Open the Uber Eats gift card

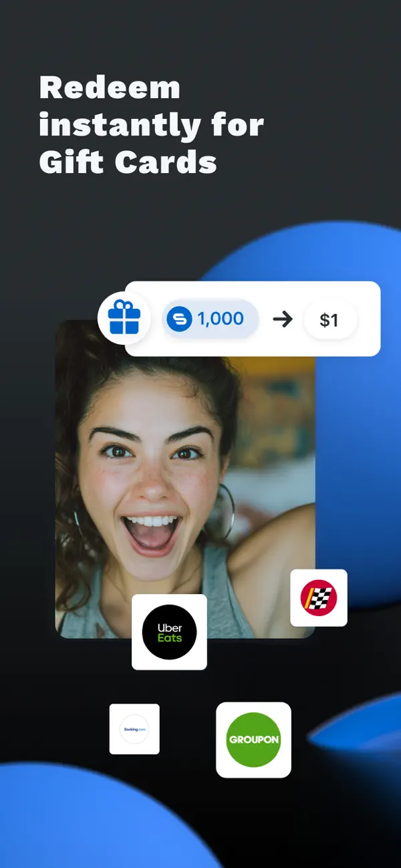pyautogui.click(x=169, y=632)
